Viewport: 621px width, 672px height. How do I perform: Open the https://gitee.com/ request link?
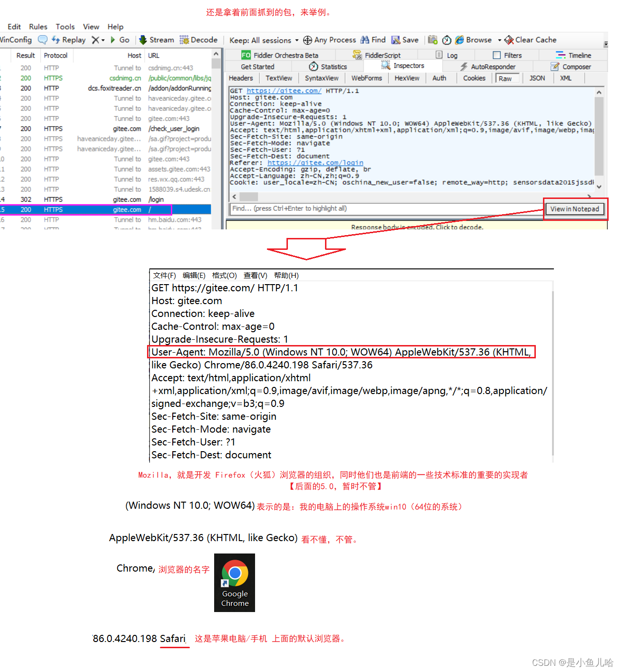284,91
